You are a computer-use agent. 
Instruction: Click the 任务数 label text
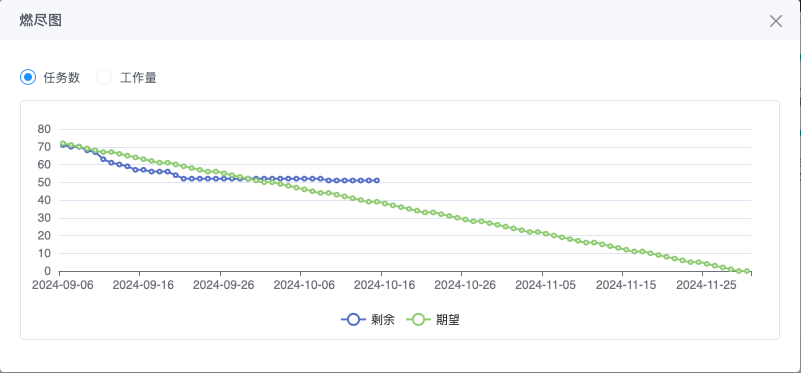pos(62,78)
